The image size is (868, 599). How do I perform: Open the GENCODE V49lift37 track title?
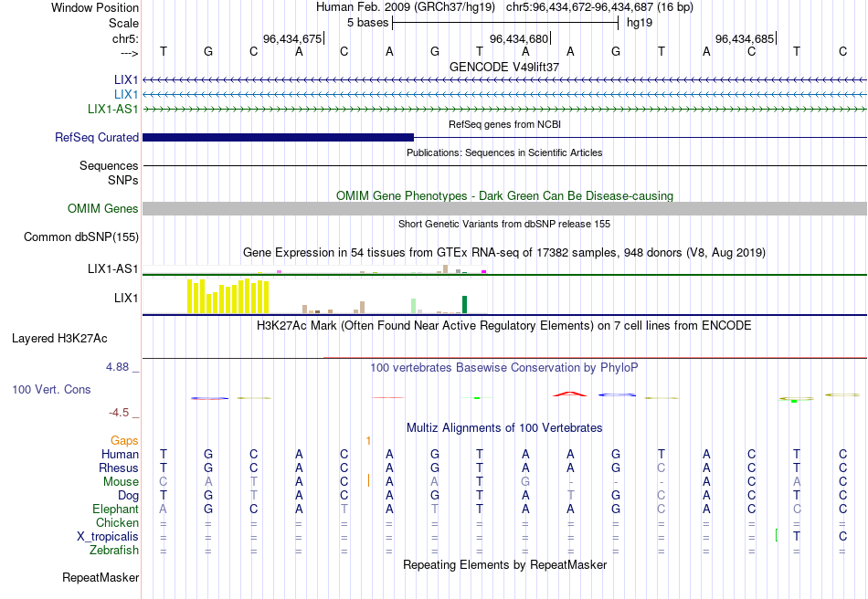coord(504,67)
